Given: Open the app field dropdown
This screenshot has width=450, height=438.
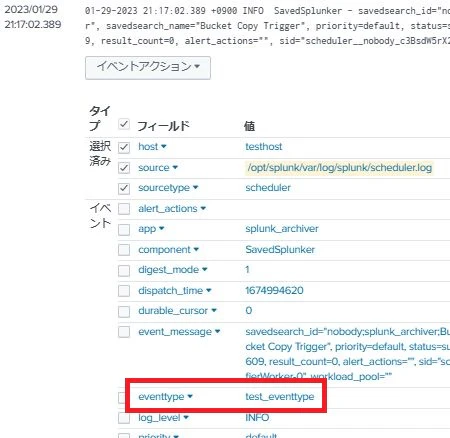Looking at the screenshot, I should (x=151, y=229).
